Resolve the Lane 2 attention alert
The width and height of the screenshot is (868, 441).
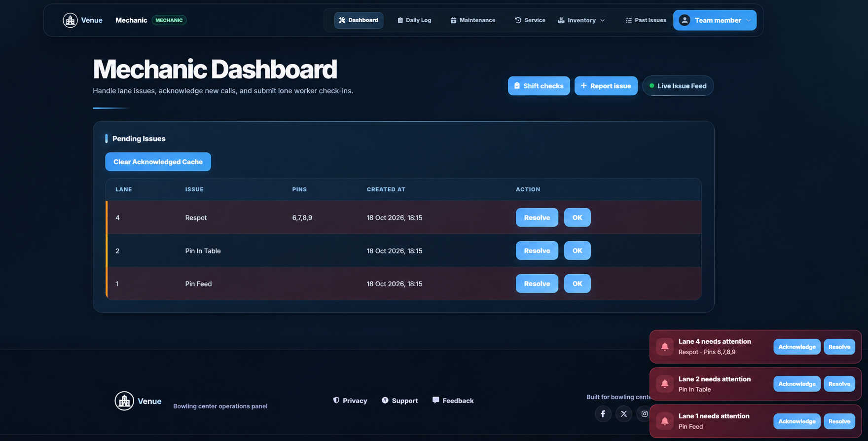click(839, 384)
